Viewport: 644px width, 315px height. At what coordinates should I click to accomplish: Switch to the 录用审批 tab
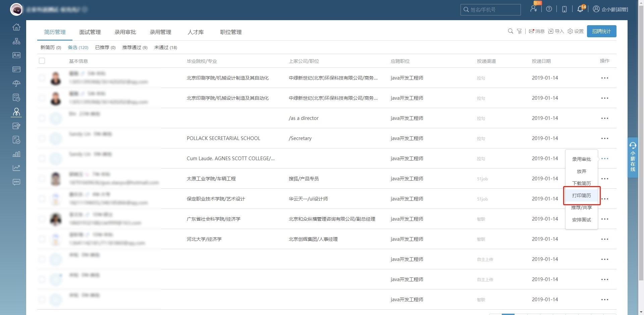125,32
